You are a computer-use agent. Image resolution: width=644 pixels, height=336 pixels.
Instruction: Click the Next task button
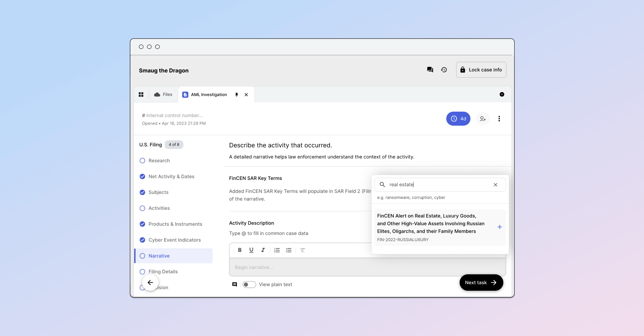click(x=480, y=282)
